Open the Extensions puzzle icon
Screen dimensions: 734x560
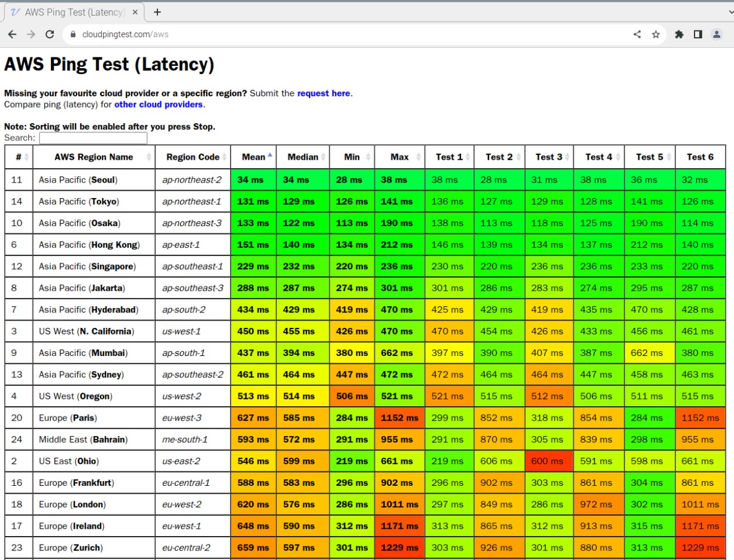coord(679,34)
